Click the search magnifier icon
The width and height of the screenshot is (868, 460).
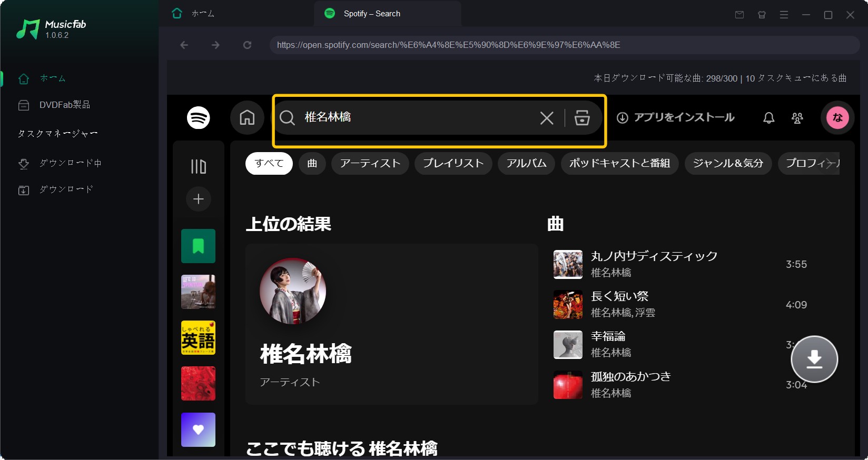[287, 117]
